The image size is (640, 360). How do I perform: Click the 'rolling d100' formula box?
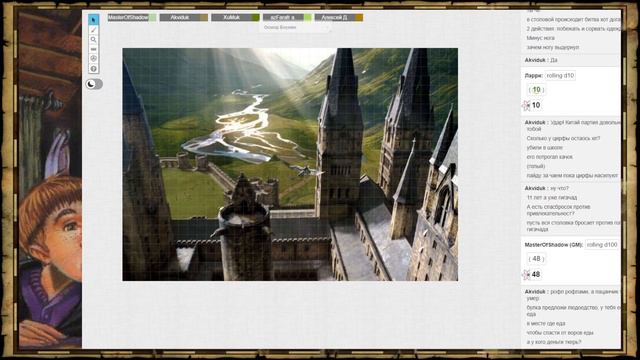point(602,245)
